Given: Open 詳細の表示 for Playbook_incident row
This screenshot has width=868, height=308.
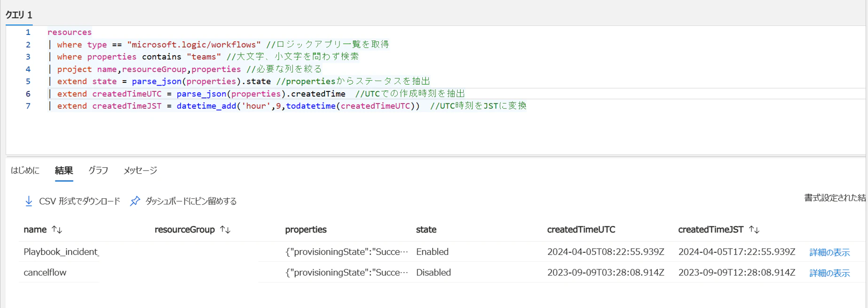Looking at the screenshot, I should [829, 252].
